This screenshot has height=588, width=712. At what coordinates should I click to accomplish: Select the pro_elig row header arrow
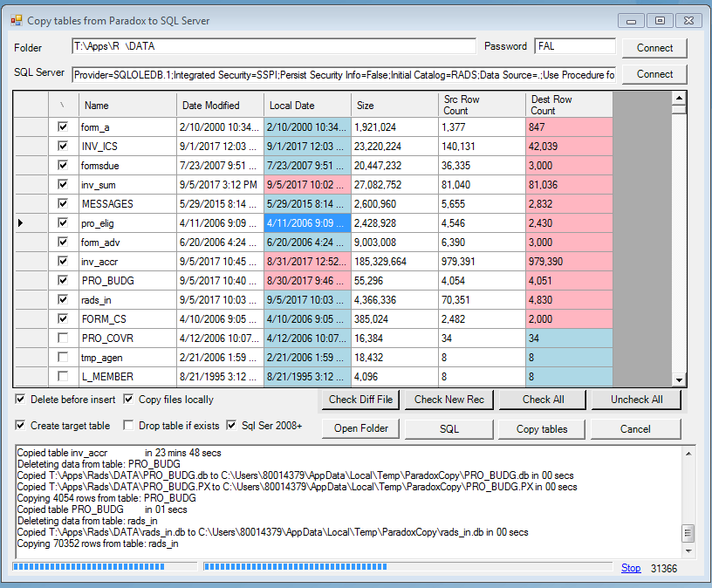pos(21,223)
